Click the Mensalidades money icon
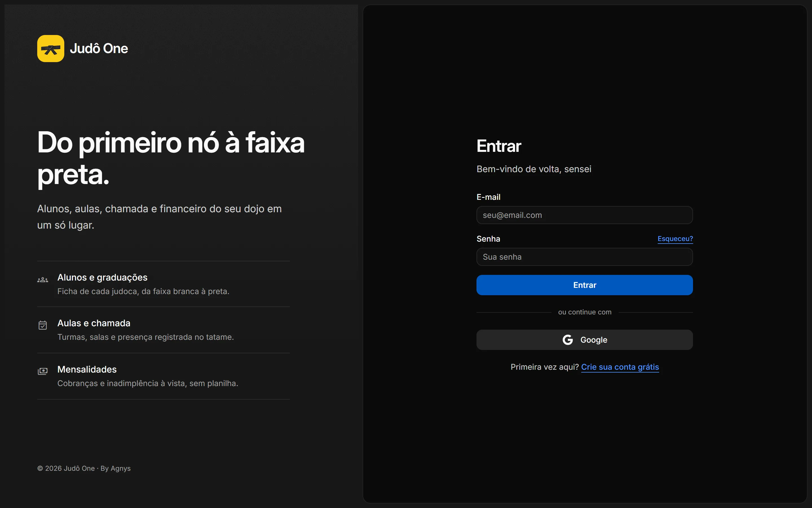 (x=43, y=371)
